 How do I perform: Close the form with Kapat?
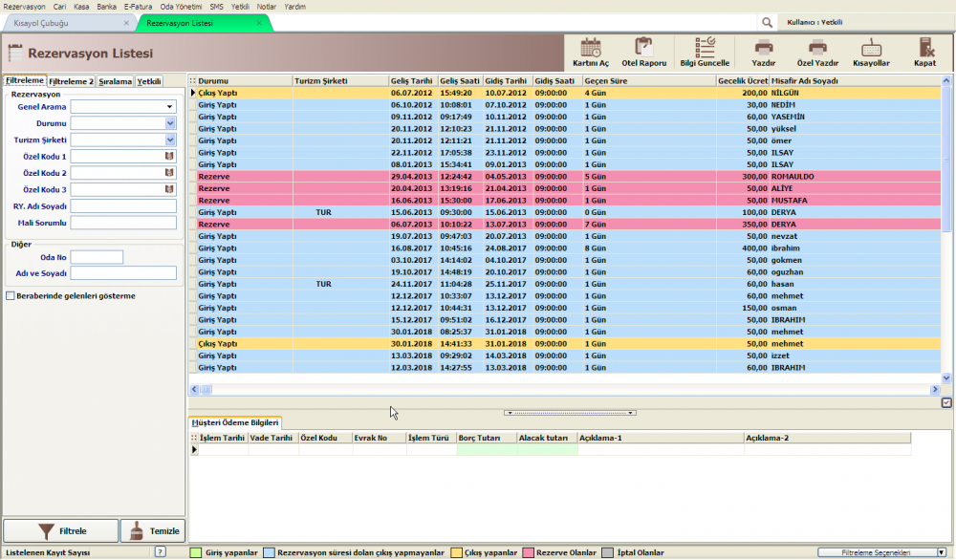click(x=924, y=53)
